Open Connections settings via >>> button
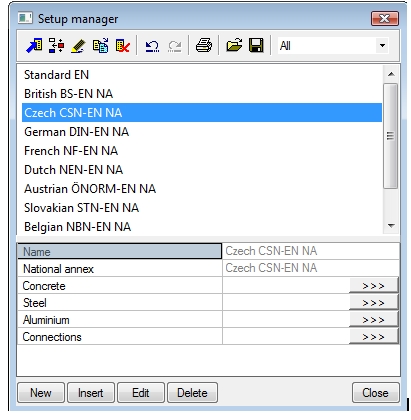This screenshot has height=420, width=411. (x=374, y=337)
